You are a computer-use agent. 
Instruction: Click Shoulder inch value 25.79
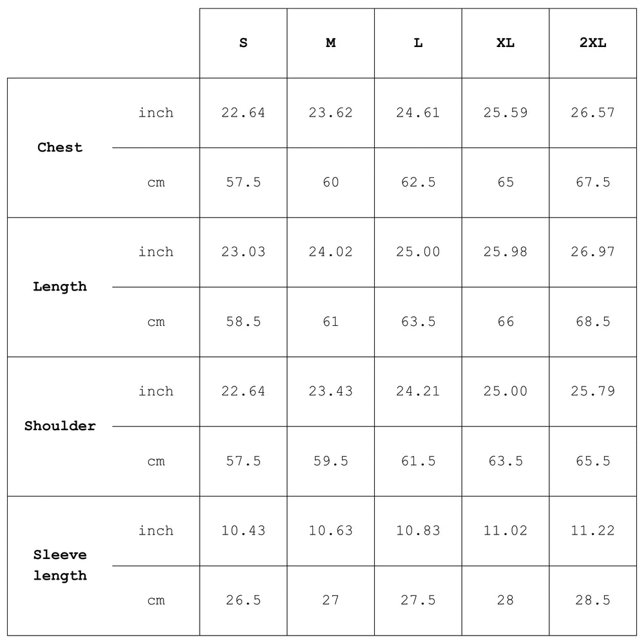[x=592, y=391]
